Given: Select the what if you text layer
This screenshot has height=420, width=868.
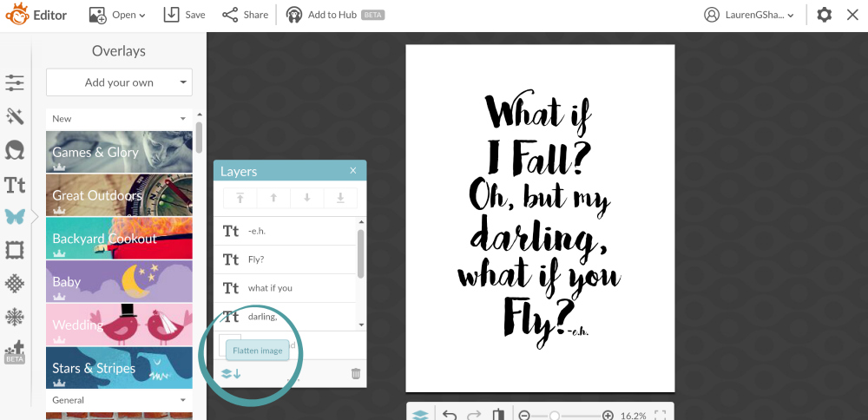Looking at the screenshot, I should [x=285, y=288].
